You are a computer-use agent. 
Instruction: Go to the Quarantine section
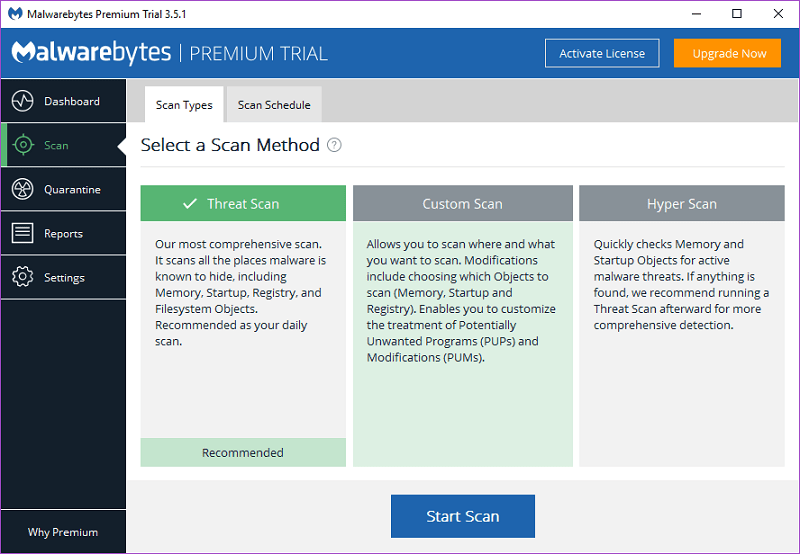63,189
